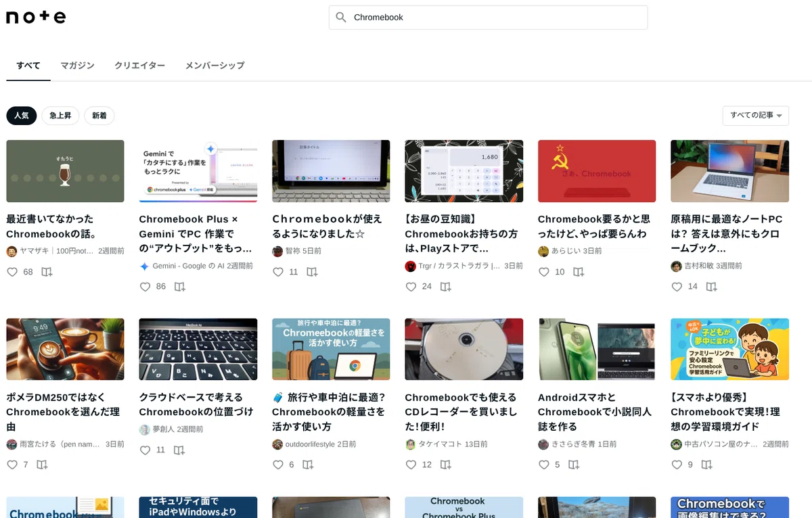Bookmark the 夢創人 article
The height and width of the screenshot is (518, 812).
(x=179, y=450)
